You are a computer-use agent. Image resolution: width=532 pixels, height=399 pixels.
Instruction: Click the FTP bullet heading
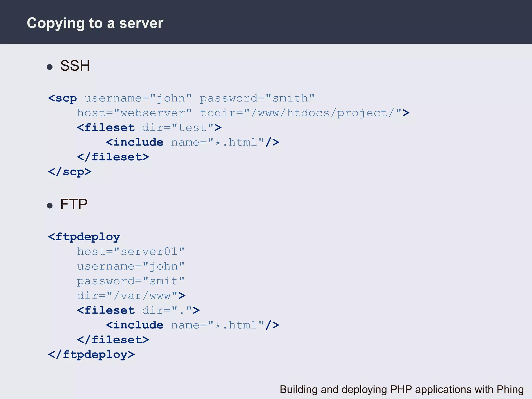coord(74,204)
